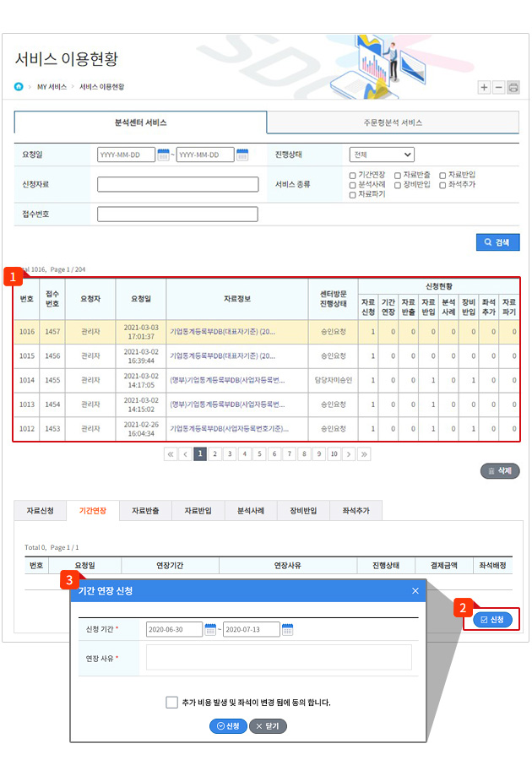Open data link in row 1014
Screen dimensions: 532x760
point(227,381)
